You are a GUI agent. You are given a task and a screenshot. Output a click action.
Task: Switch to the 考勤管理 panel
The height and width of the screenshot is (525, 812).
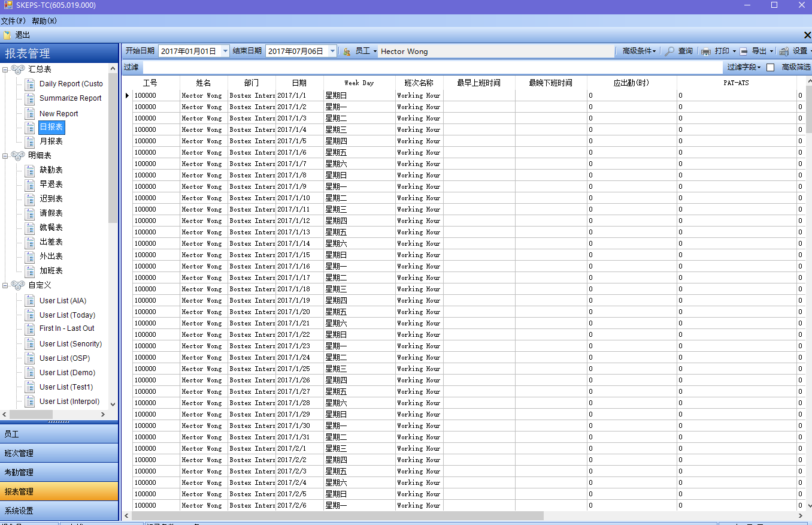point(59,472)
